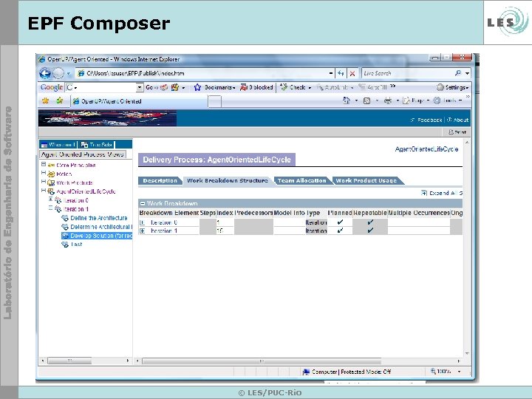The width and height of the screenshot is (532, 399).
Task: Click the Print icon on gray bar
Action: pos(451,132)
